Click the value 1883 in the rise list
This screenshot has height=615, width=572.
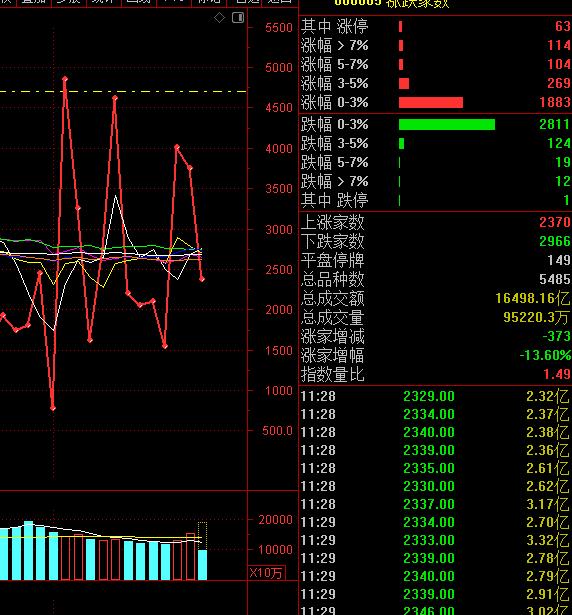(555, 102)
